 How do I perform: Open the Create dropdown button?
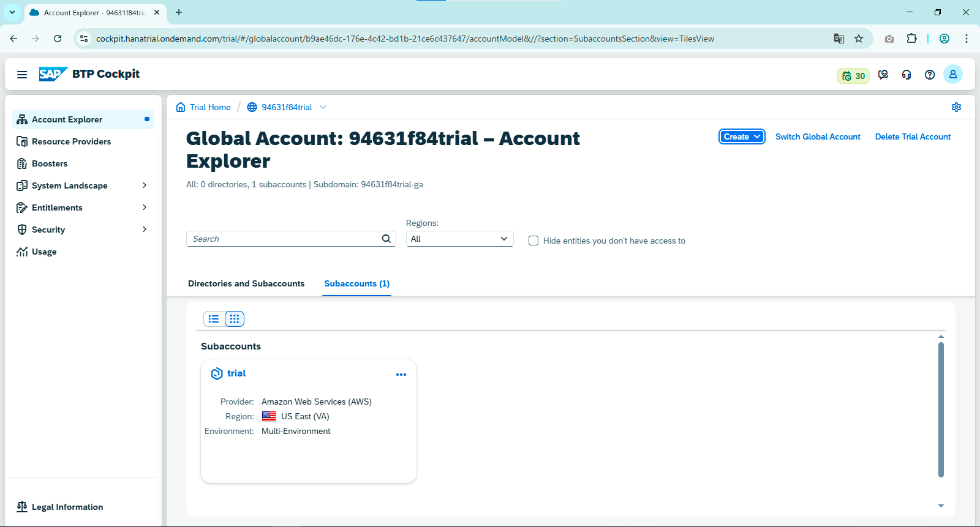click(x=742, y=136)
